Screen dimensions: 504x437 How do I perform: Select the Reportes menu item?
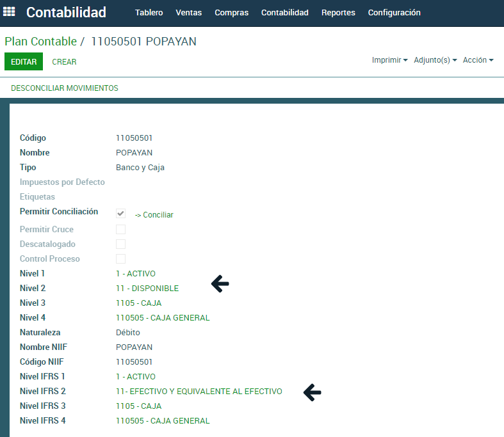tap(337, 13)
